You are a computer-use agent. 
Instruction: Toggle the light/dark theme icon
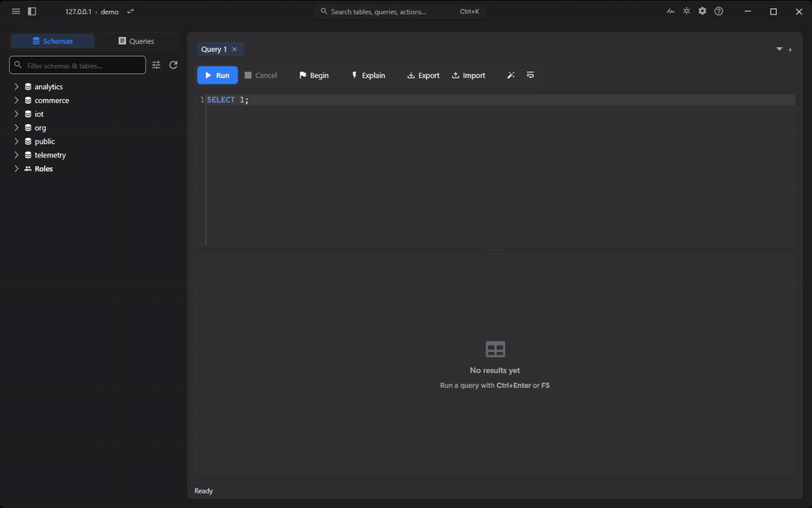[x=687, y=11]
